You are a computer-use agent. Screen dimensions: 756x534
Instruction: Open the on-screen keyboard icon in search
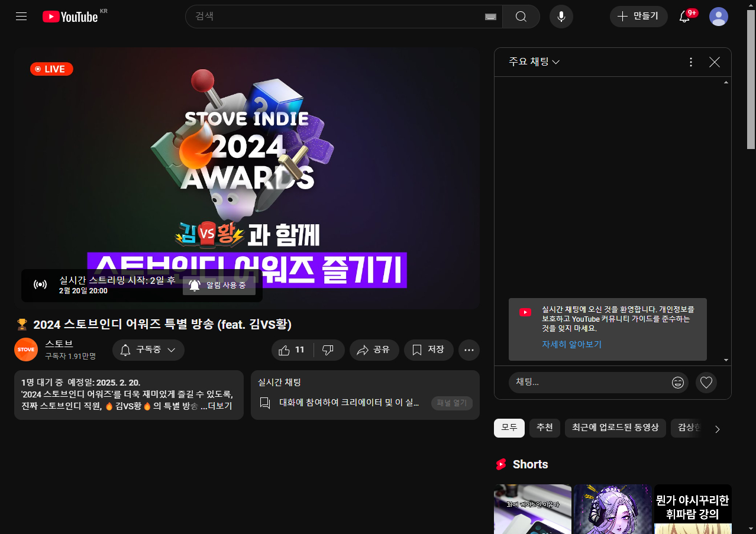click(x=490, y=17)
